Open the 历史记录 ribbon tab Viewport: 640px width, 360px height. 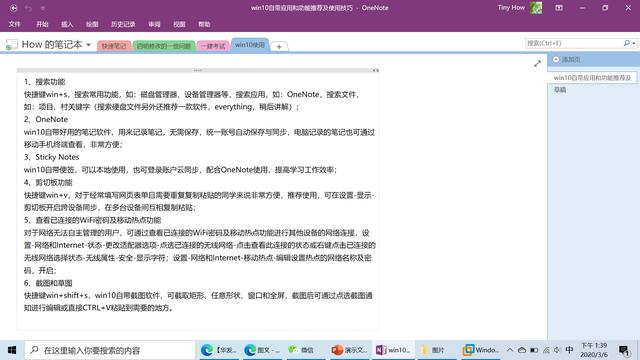(123, 24)
